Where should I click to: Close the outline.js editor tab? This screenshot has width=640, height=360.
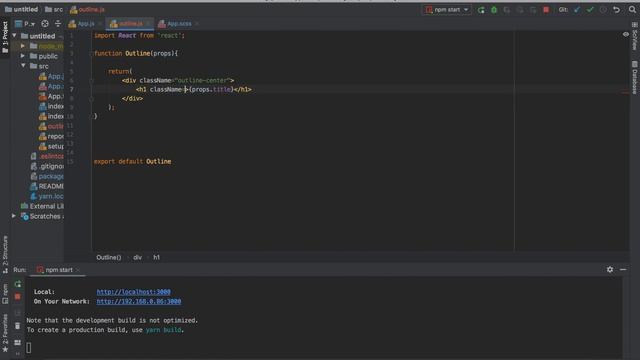point(148,24)
